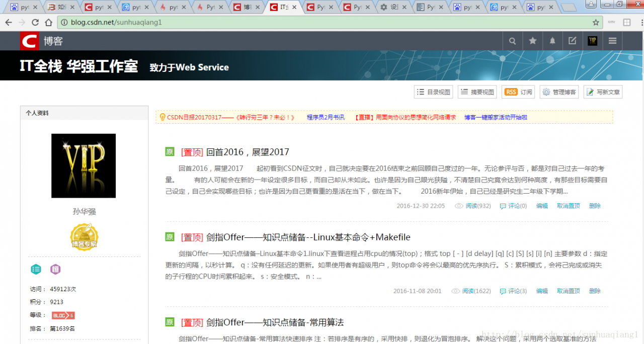Click the search icon in the top navbar
The height and width of the screenshot is (344, 644).
512,41
